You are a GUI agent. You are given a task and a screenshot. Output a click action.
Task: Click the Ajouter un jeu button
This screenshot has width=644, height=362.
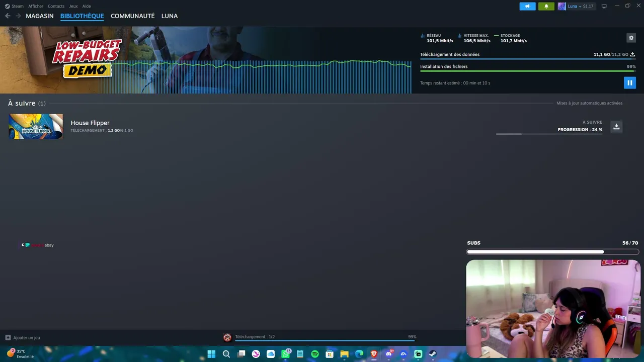23,338
